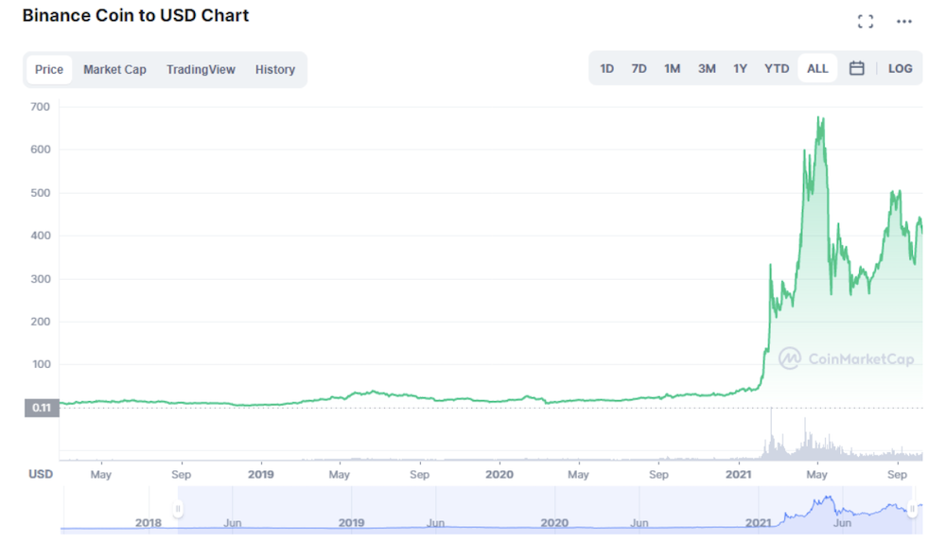The height and width of the screenshot is (560, 946).
Task: Click the 700 y-axis price label
Action: [x=41, y=107]
